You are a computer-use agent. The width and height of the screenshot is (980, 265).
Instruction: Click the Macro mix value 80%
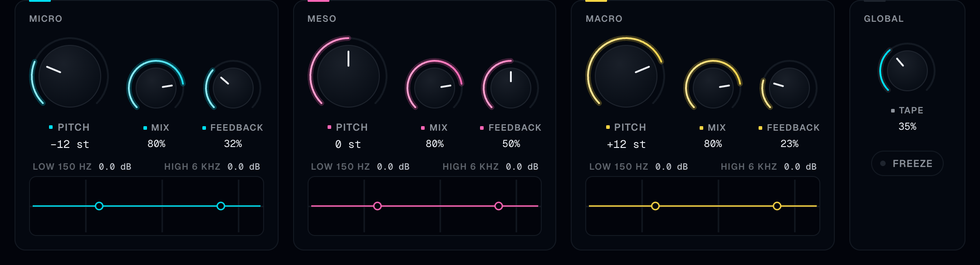pyautogui.click(x=713, y=144)
